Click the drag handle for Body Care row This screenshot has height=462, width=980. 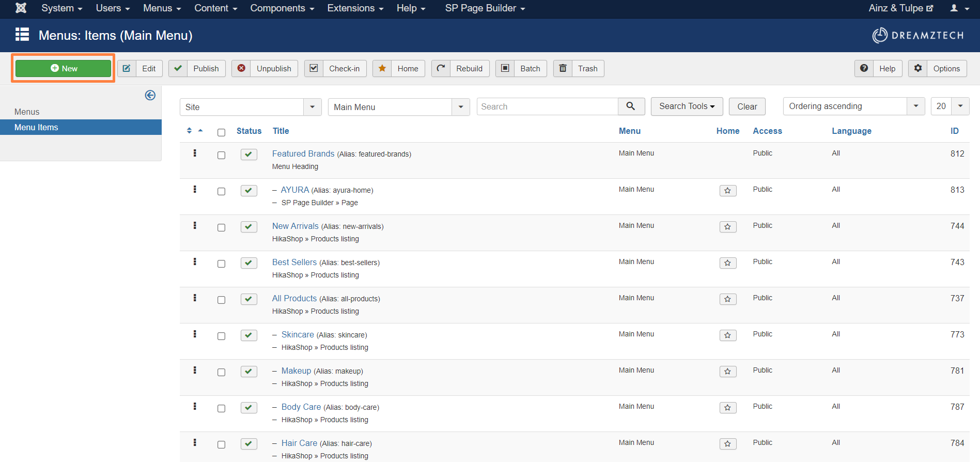[195, 406]
